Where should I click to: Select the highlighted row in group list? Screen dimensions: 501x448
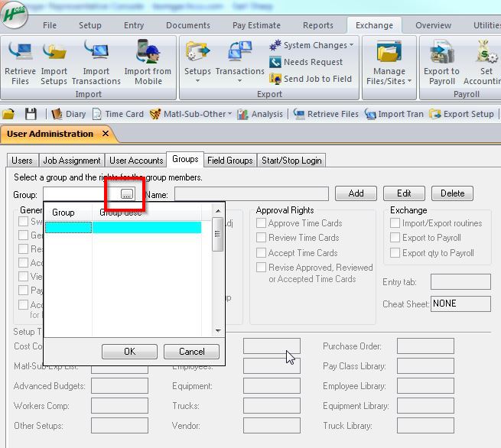click(x=123, y=227)
